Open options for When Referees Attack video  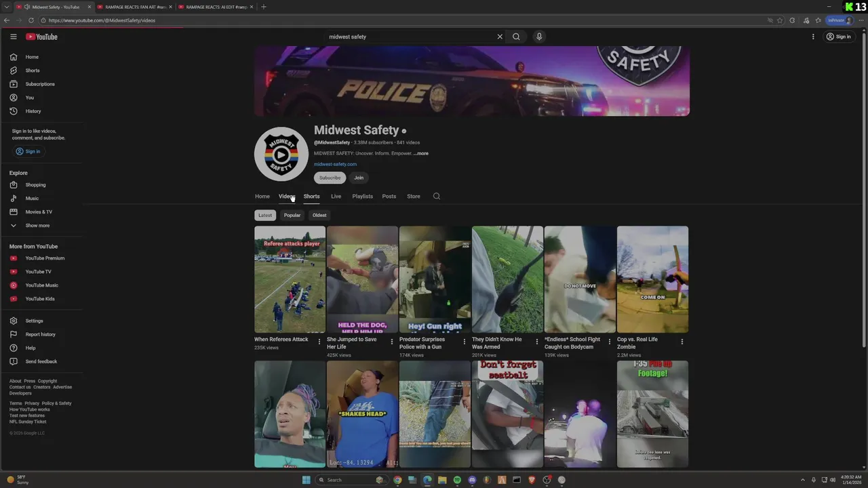point(319,342)
